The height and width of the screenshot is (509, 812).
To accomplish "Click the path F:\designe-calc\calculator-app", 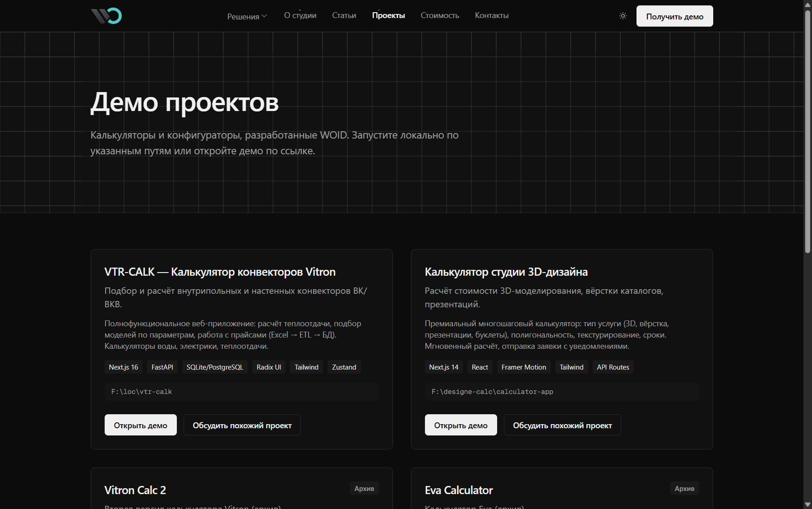I will point(562,392).
